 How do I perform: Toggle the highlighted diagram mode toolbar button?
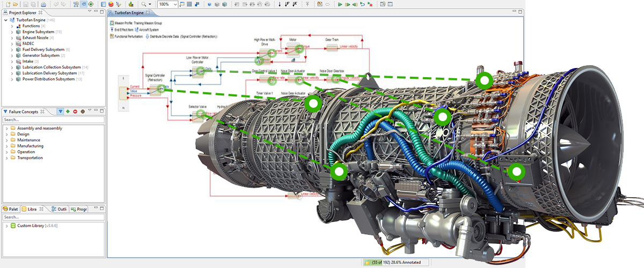[83, 4]
